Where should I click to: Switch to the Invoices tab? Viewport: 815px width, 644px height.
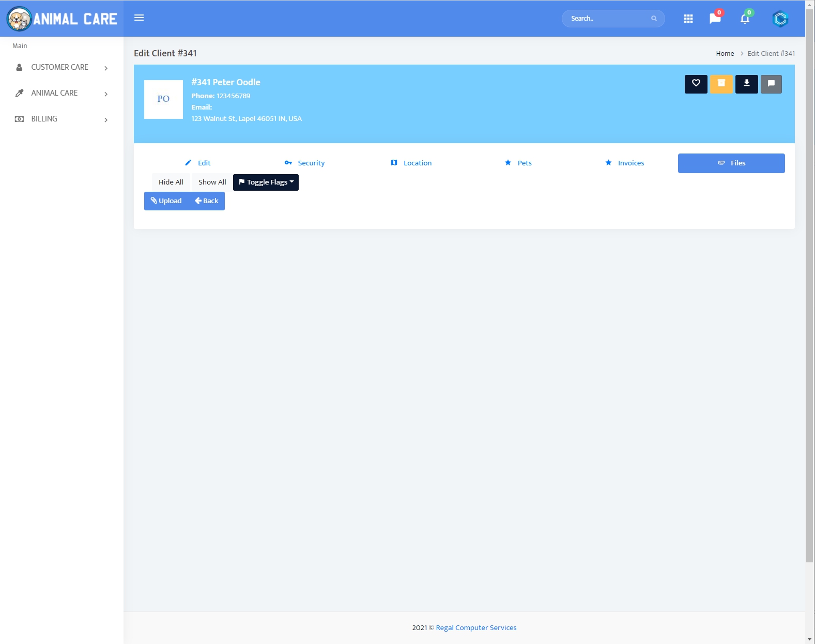coord(625,163)
